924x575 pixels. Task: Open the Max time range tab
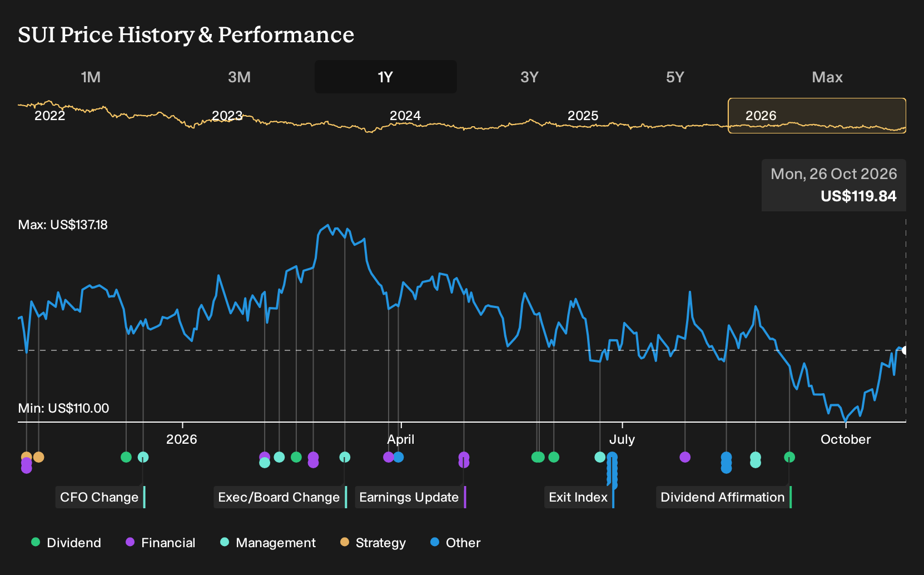(827, 77)
